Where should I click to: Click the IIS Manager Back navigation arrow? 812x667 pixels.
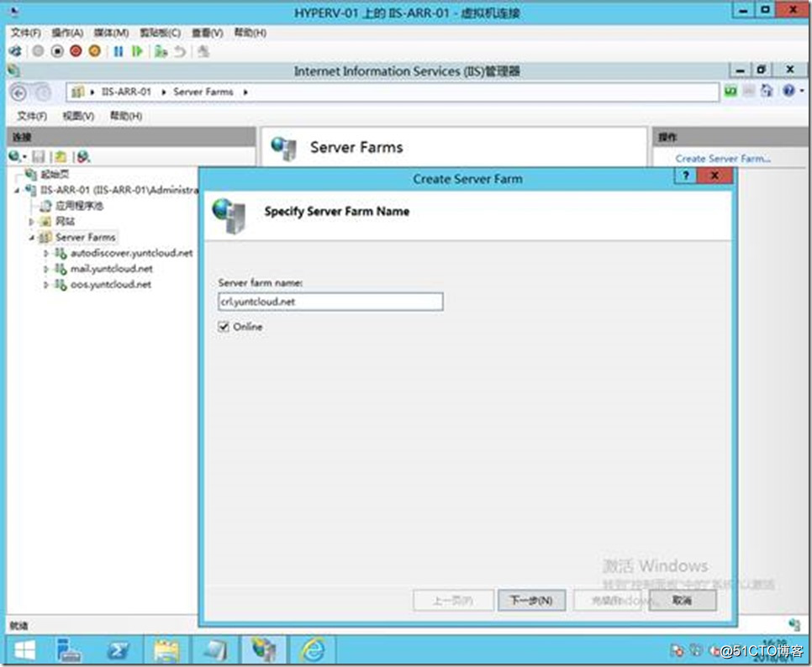click(18, 92)
